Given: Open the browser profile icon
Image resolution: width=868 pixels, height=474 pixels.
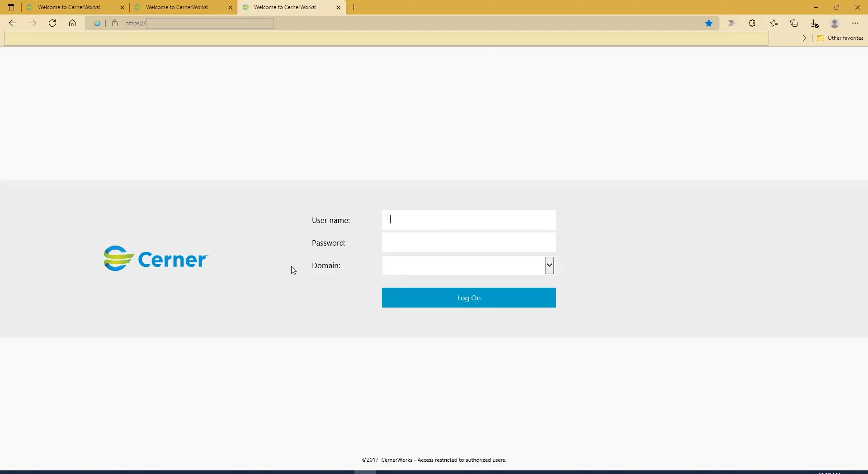Looking at the screenshot, I should 835,24.
